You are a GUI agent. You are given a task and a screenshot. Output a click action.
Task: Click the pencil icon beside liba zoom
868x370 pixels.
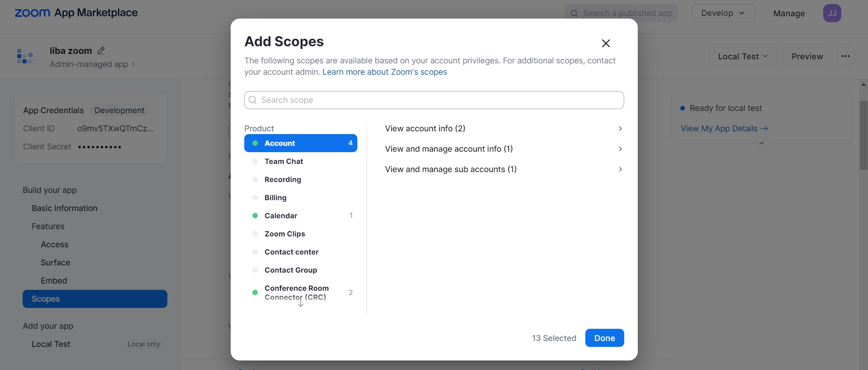[x=101, y=51]
